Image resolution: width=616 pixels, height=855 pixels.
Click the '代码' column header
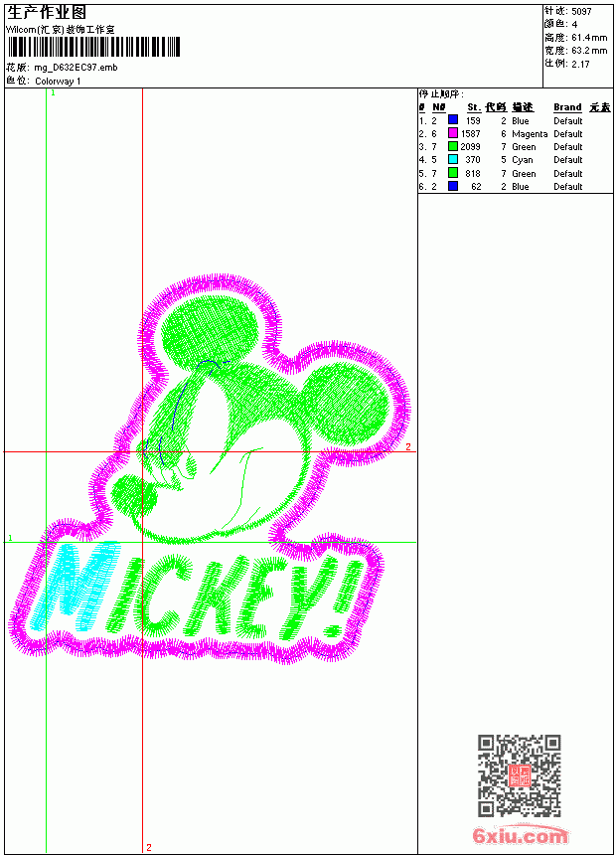click(496, 107)
